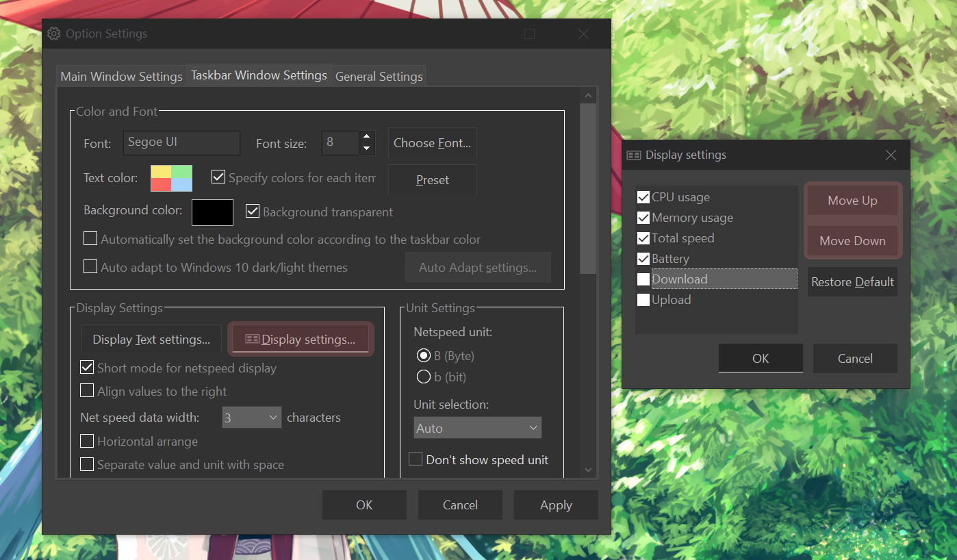Enable Align values to the right
The image size is (957, 560).
87,391
